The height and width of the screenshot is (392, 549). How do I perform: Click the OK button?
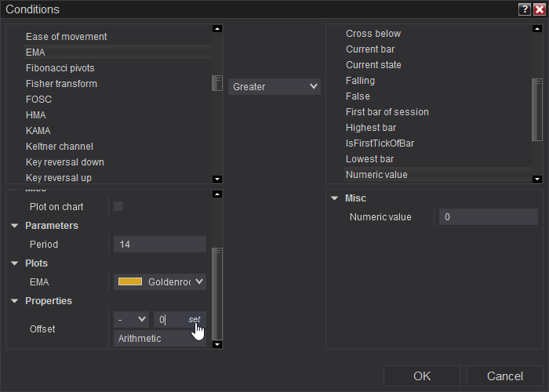422,376
